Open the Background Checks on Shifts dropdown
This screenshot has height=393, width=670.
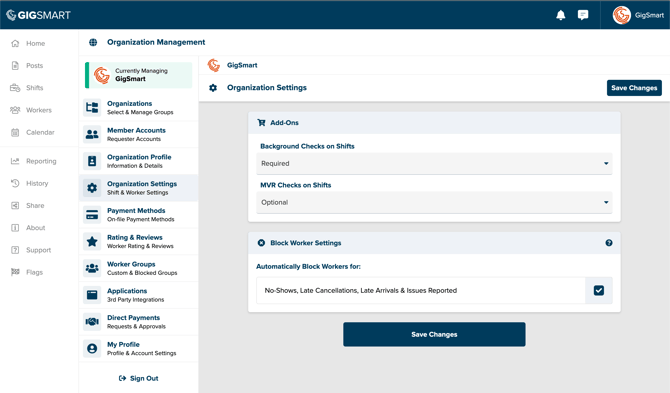434,164
